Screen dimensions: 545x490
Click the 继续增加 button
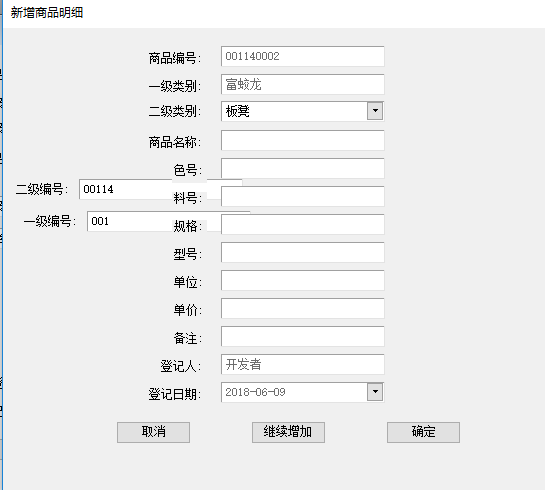[288, 432]
